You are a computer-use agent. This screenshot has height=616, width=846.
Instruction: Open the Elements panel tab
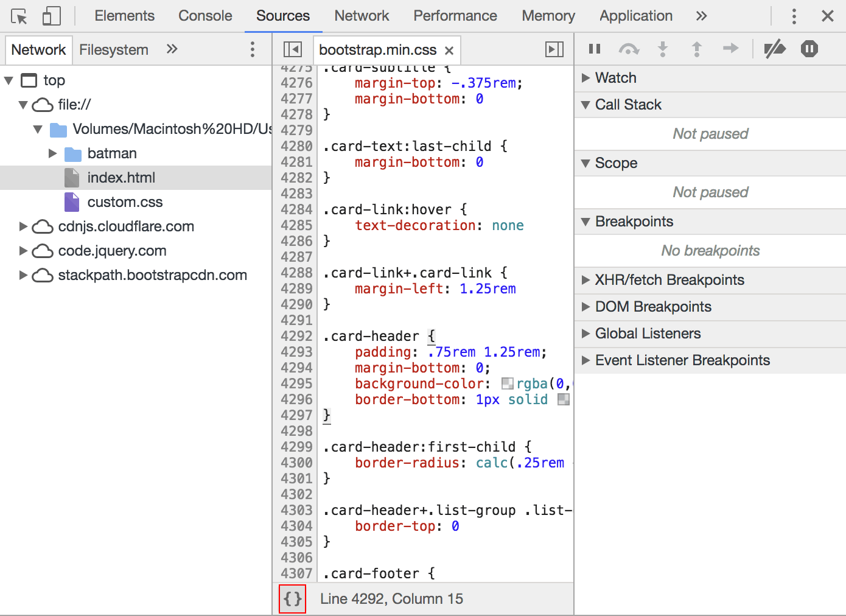point(124,16)
